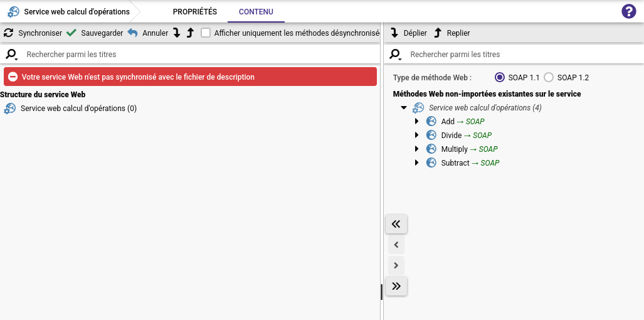The width and height of the screenshot is (644, 320).
Task: Click the left panel search magnifier icon
Action: tap(11, 55)
